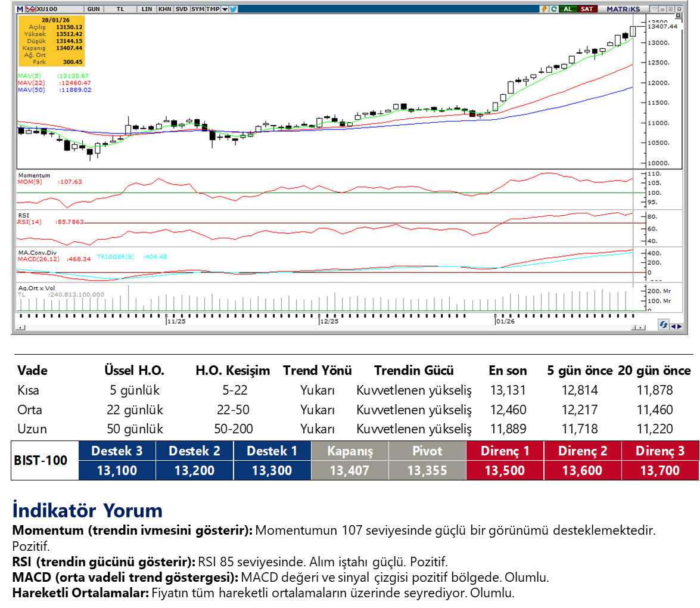Viewport: 700px width, 608px height.
Task: Expand the black arrow dropdown after TMP
Action: coord(224,9)
